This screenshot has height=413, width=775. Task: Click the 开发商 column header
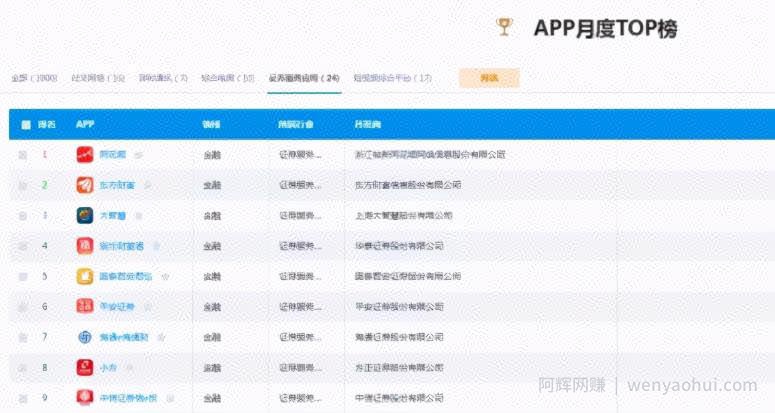(x=368, y=124)
